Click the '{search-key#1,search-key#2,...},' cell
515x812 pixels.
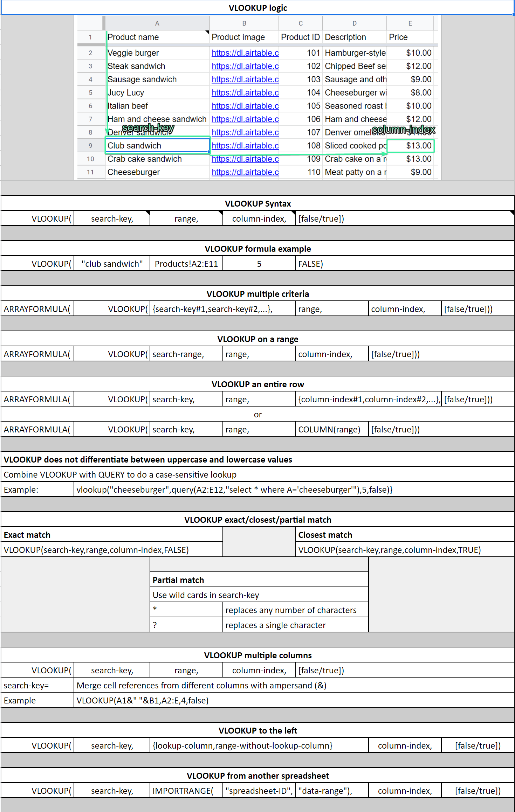tap(223, 309)
